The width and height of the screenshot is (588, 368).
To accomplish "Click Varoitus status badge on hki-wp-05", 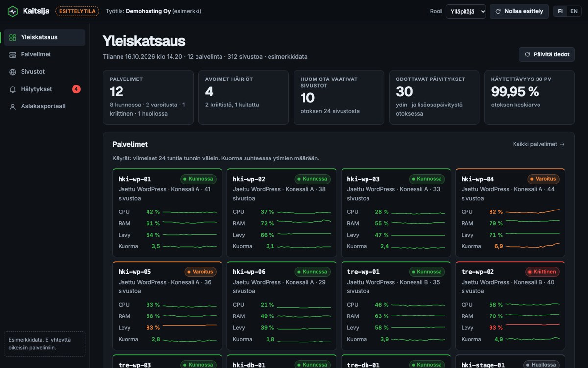I will (x=200, y=272).
